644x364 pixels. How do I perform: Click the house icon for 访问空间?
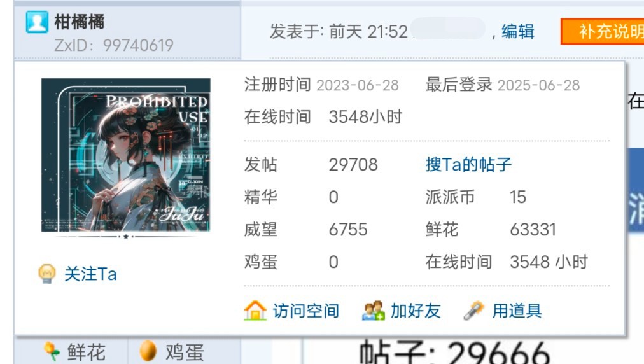coord(255,311)
